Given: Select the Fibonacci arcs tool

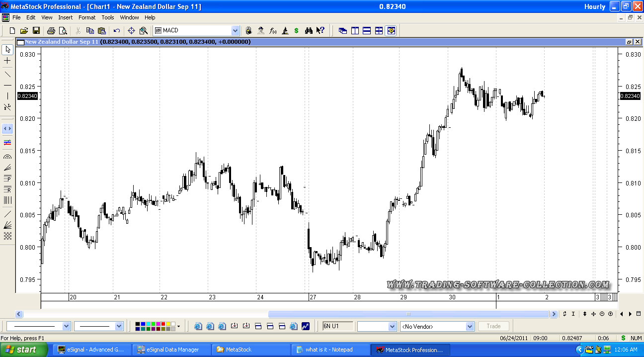Looking at the screenshot, I should [7, 157].
